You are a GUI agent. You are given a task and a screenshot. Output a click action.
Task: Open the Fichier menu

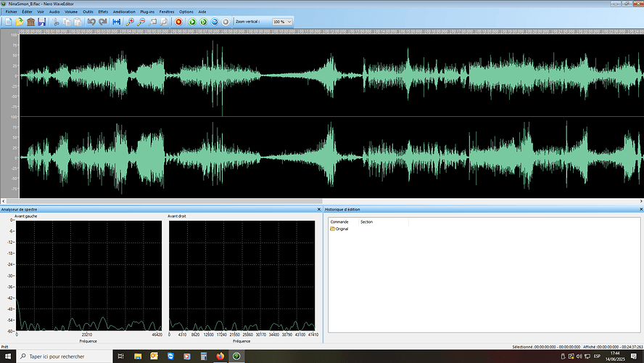(11, 12)
